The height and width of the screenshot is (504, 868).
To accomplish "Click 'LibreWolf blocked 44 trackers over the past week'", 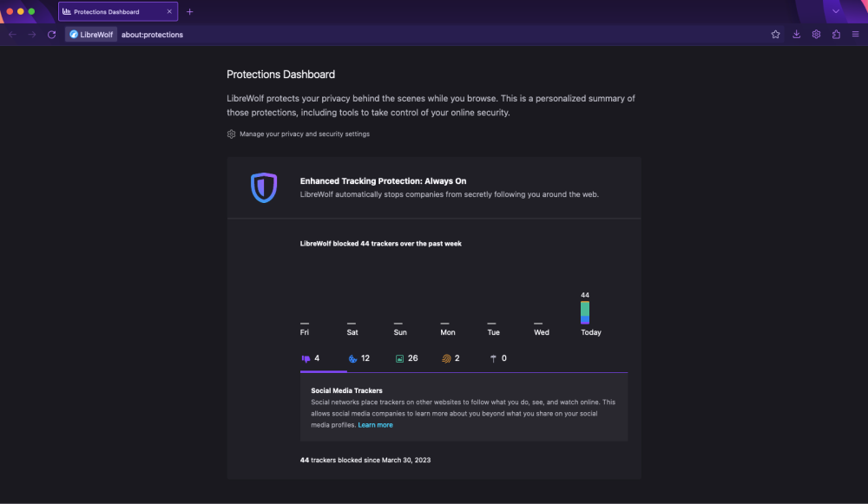I will click(x=381, y=244).
